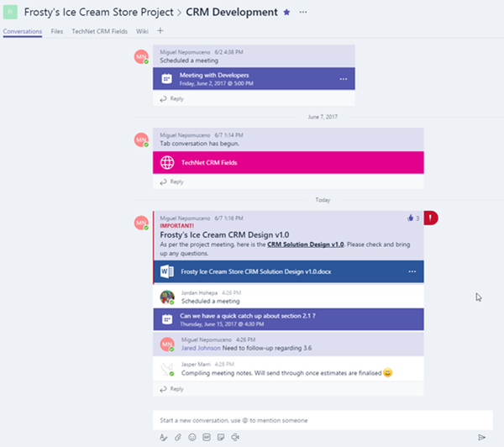Switch to the Files tab
This screenshot has width=504, height=447.
pyautogui.click(x=57, y=31)
